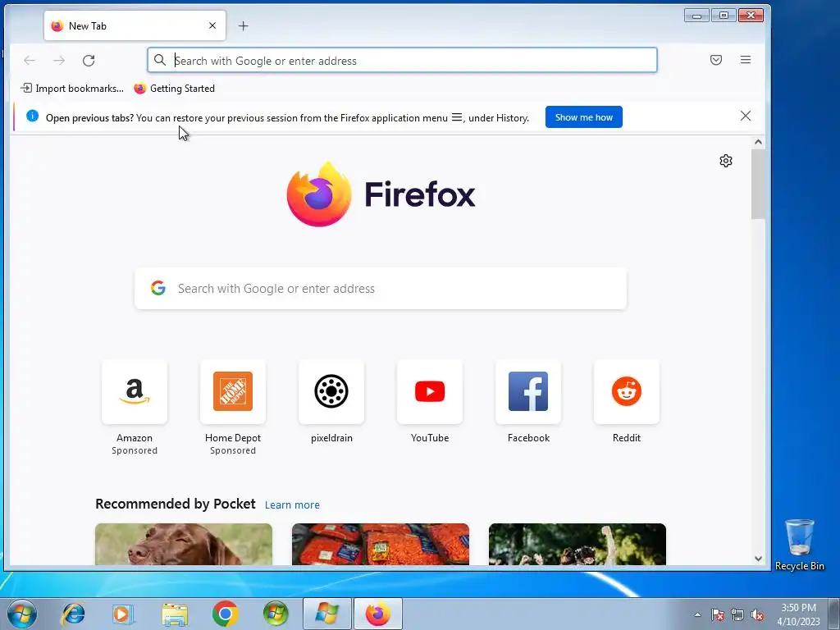Reload the current page
Image resolution: width=840 pixels, height=630 pixels.
click(89, 61)
